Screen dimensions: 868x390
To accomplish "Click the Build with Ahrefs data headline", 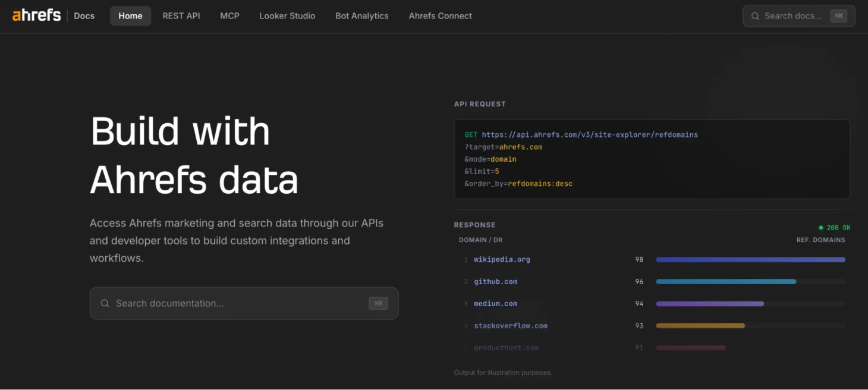I will click(194, 155).
